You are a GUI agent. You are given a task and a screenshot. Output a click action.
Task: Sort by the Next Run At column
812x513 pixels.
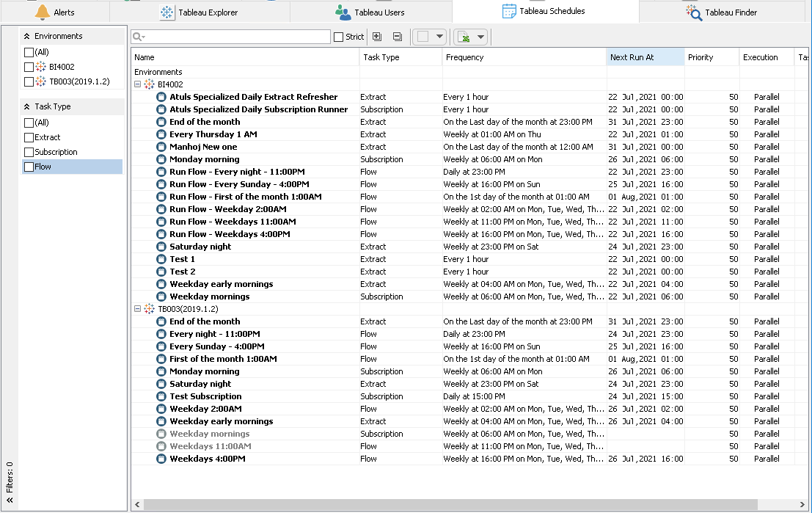point(645,57)
